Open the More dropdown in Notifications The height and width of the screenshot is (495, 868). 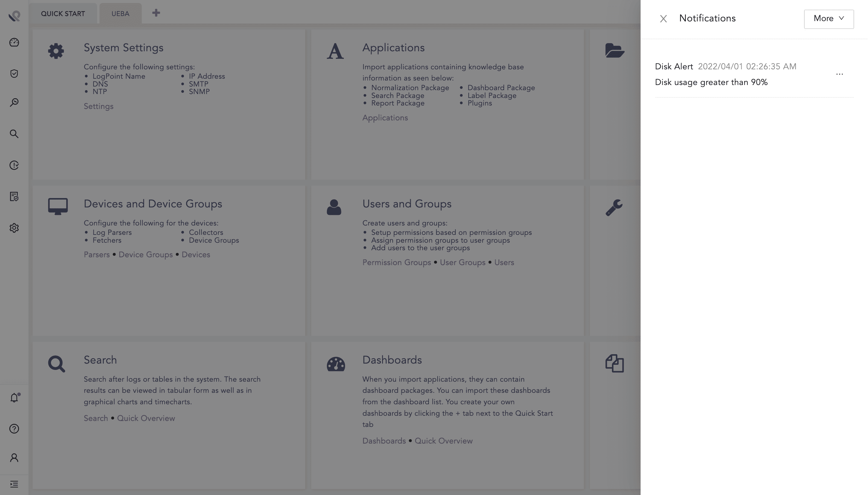pos(828,19)
